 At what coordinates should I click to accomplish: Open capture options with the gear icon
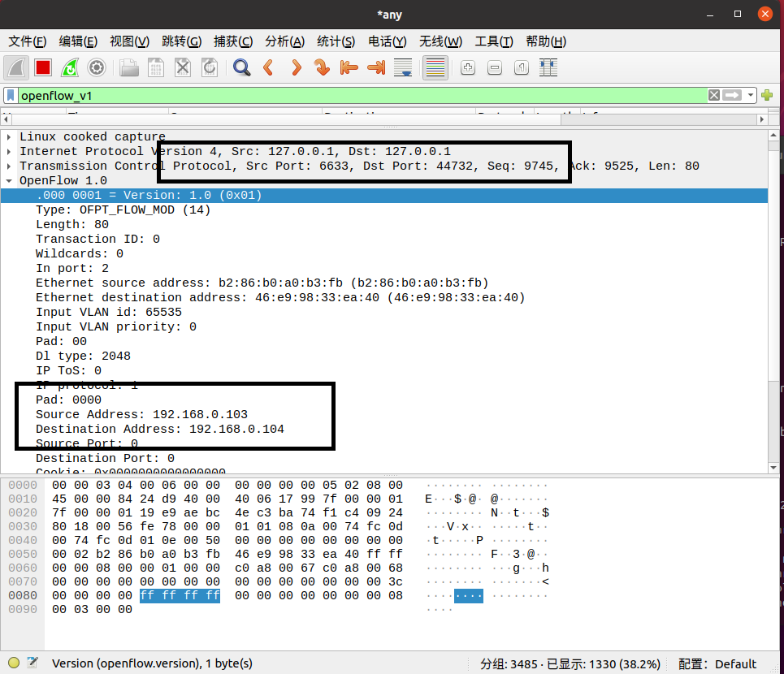(x=97, y=67)
